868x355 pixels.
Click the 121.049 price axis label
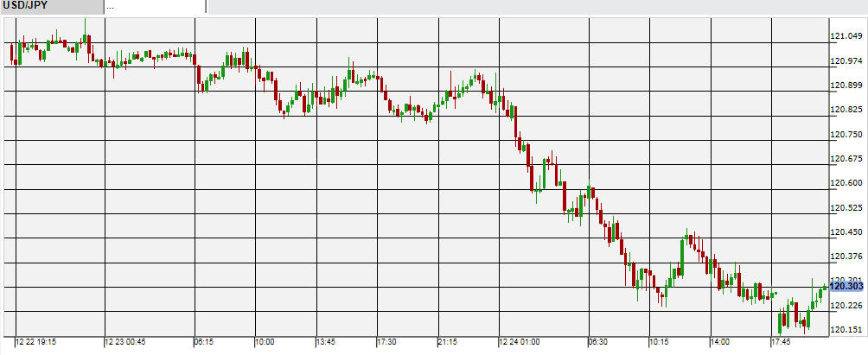[x=846, y=36]
